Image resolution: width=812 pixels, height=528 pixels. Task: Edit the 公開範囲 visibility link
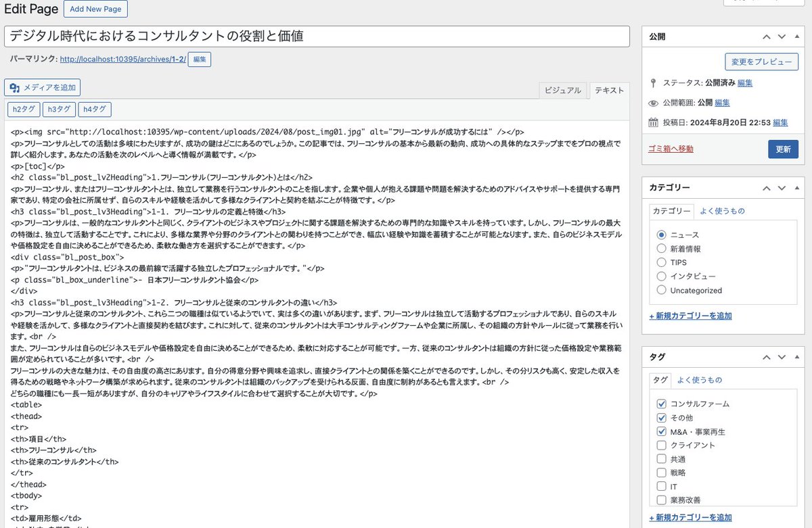tap(722, 103)
